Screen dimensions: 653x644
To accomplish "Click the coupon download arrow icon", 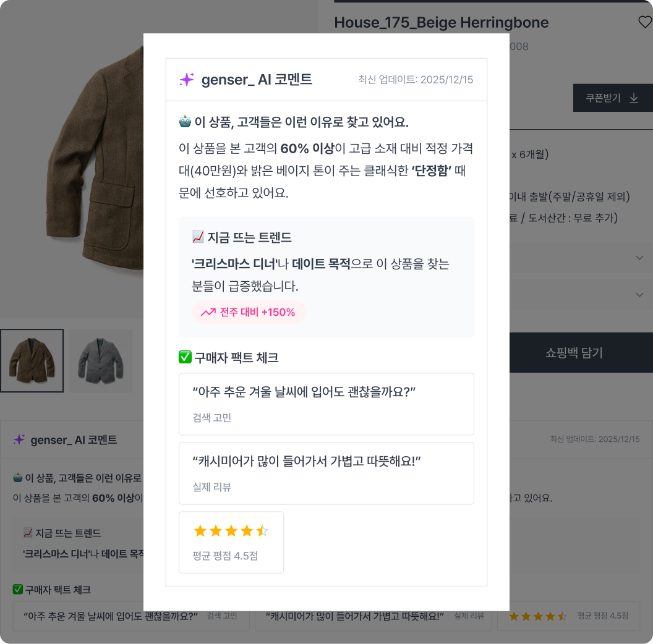I will pyautogui.click(x=634, y=98).
